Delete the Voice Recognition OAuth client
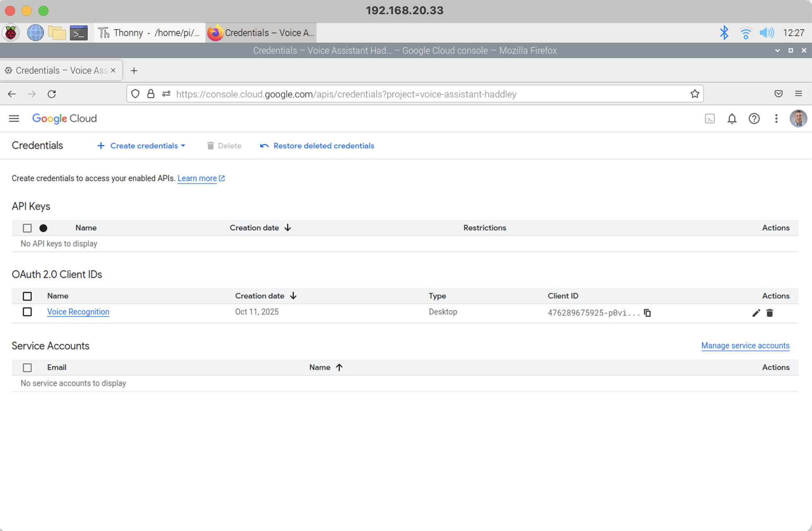This screenshot has width=812, height=531. (x=769, y=313)
